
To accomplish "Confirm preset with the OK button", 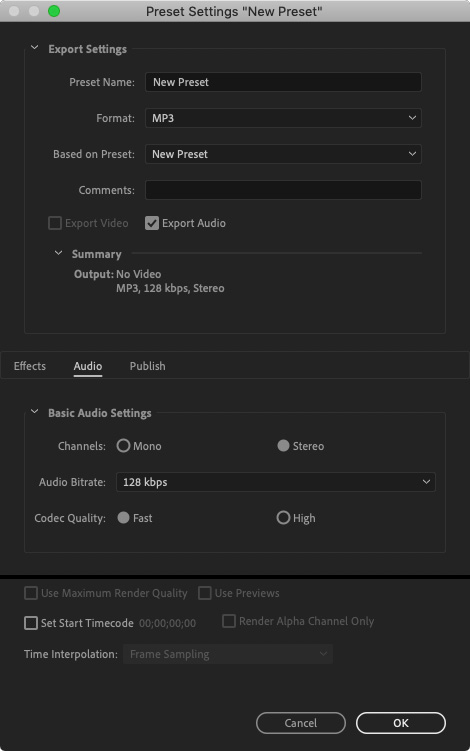I will [401, 723].
